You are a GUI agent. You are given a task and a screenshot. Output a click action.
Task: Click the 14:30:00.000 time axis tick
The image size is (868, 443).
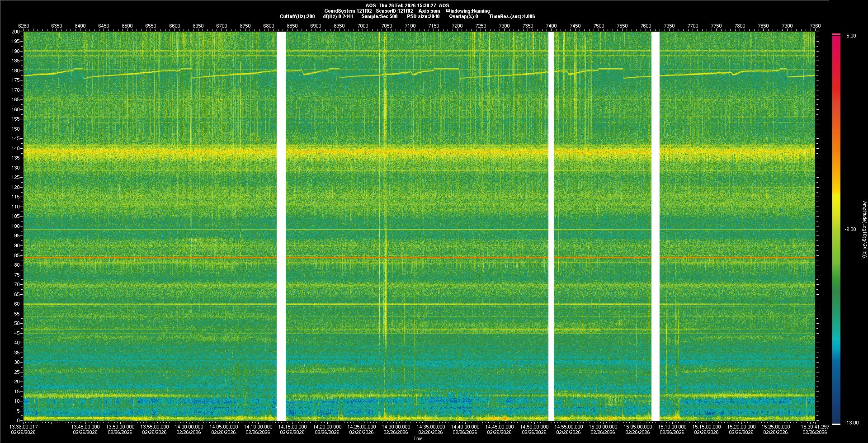point(396,427)
